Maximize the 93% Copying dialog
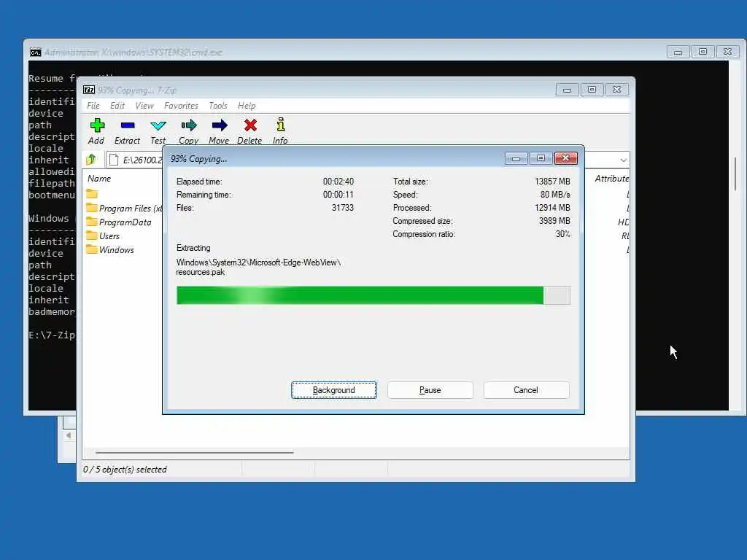747x560 pixels. 541,158
